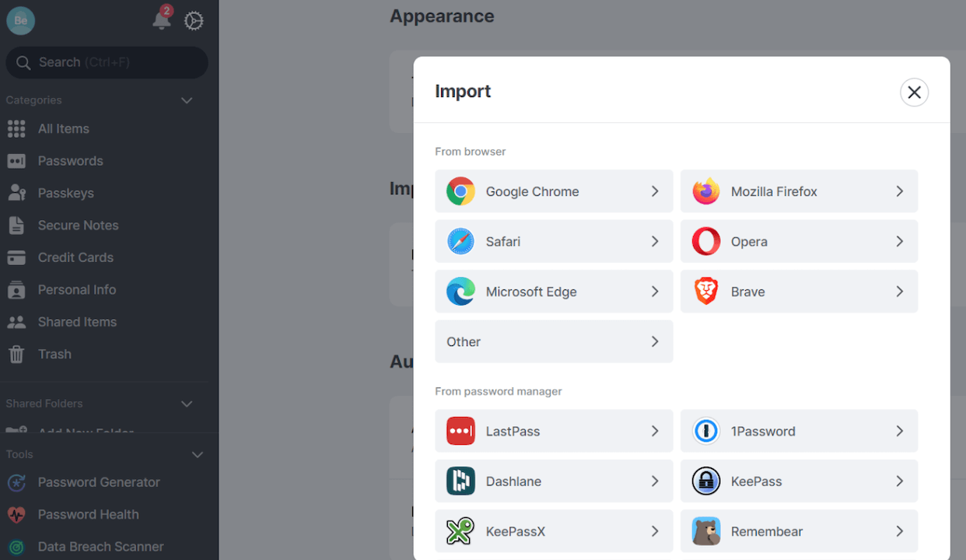This screenshot has width=966, height=560.
Task: Import from the Brave browser
Action: (799, 291)
